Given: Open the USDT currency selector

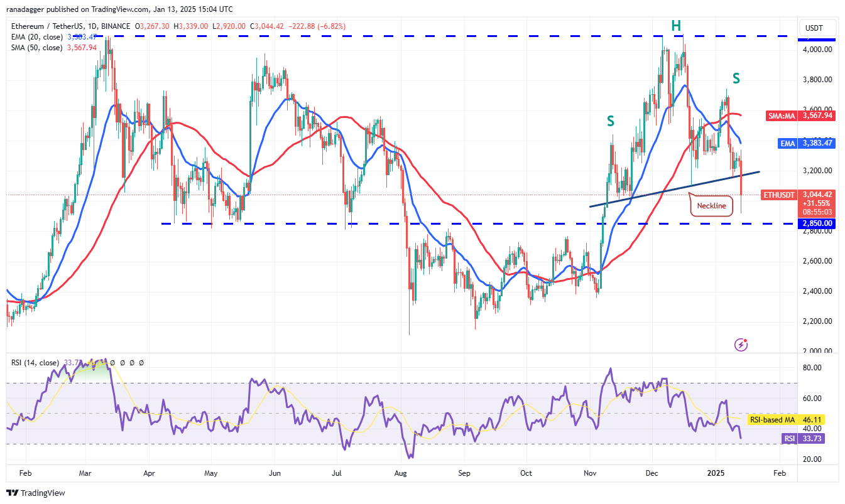Looking at the screenshot, I should point(818,28).
